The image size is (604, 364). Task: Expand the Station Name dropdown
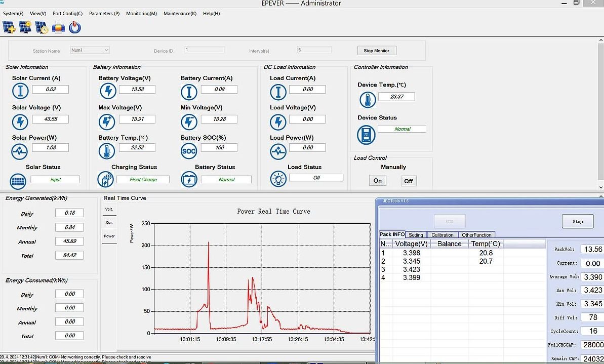click(x=106, y=50)
